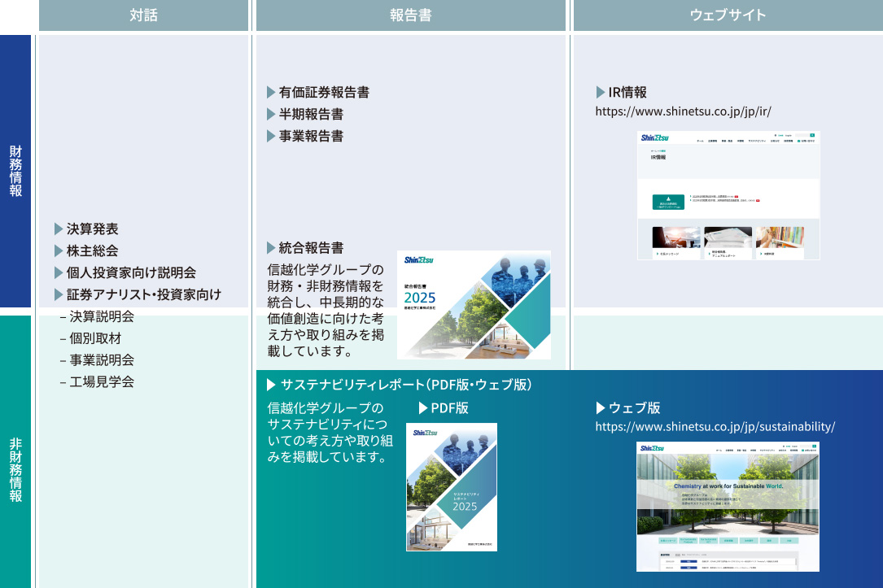Click the 統合報告書 heading

(312, 248)
